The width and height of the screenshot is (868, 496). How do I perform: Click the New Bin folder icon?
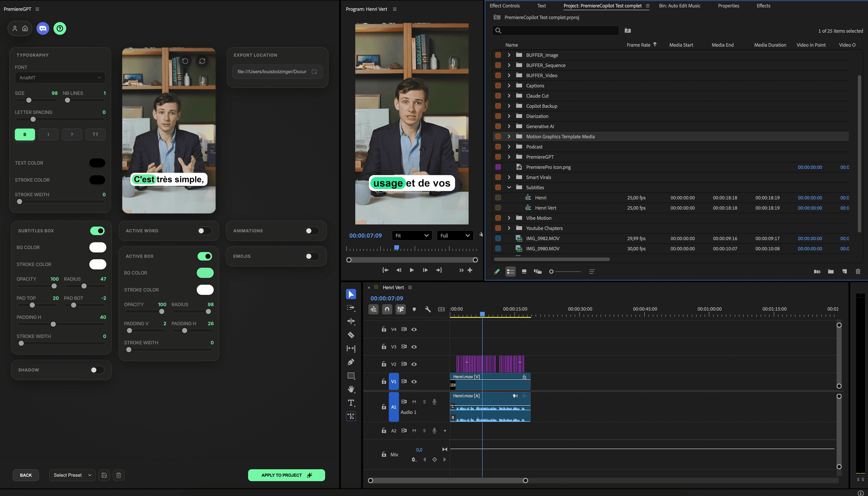click(830, 272)
